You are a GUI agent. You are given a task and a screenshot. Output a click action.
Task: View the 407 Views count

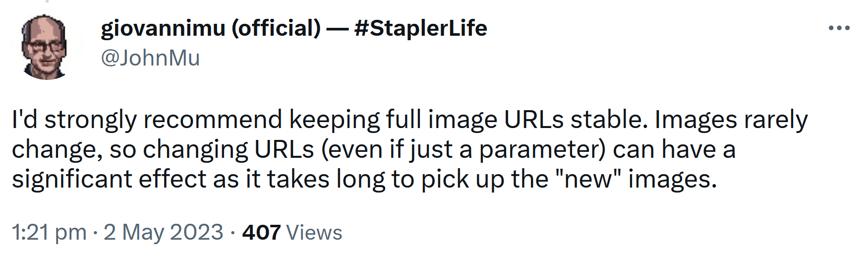point(292,232)
